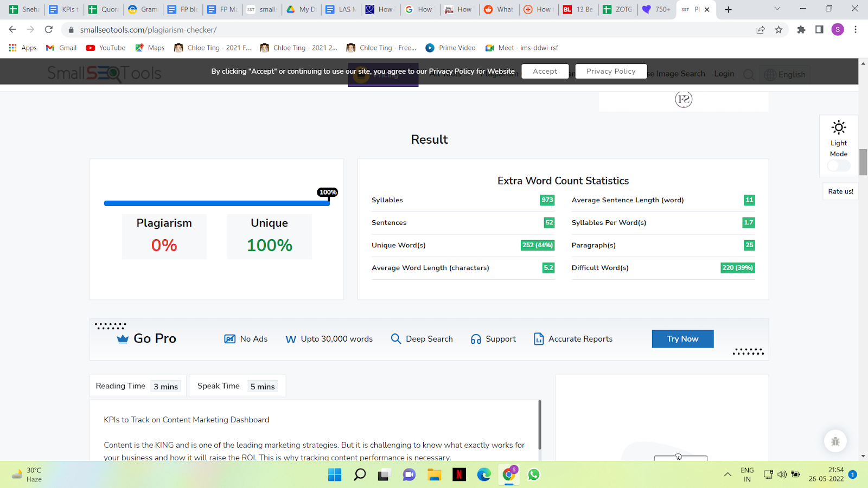Click the Light Mode sun icon
The image size is (868, 488).
click(839, 127)
